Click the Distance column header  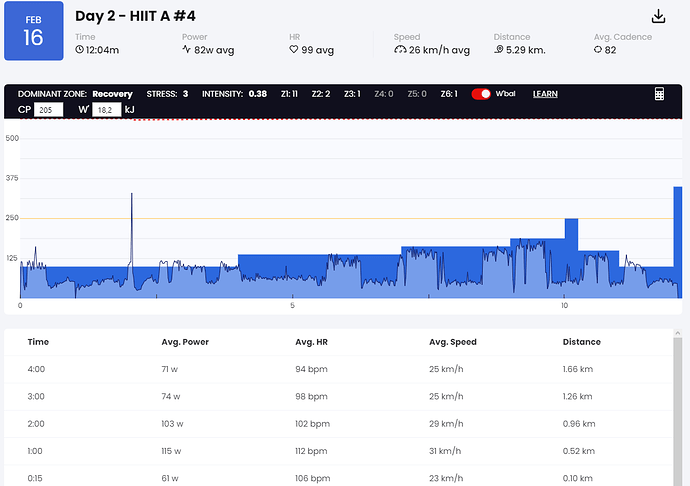coord(581,342)
